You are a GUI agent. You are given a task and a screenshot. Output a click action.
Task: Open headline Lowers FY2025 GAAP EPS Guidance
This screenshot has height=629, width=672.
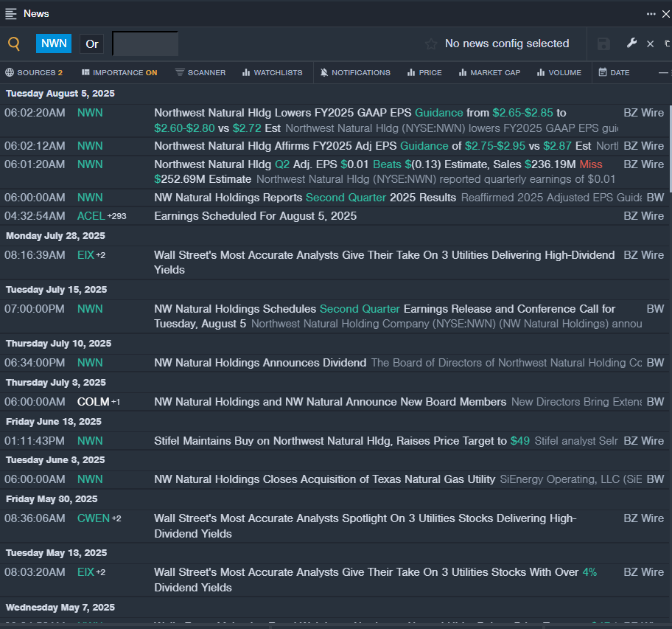tap(360, 120)
